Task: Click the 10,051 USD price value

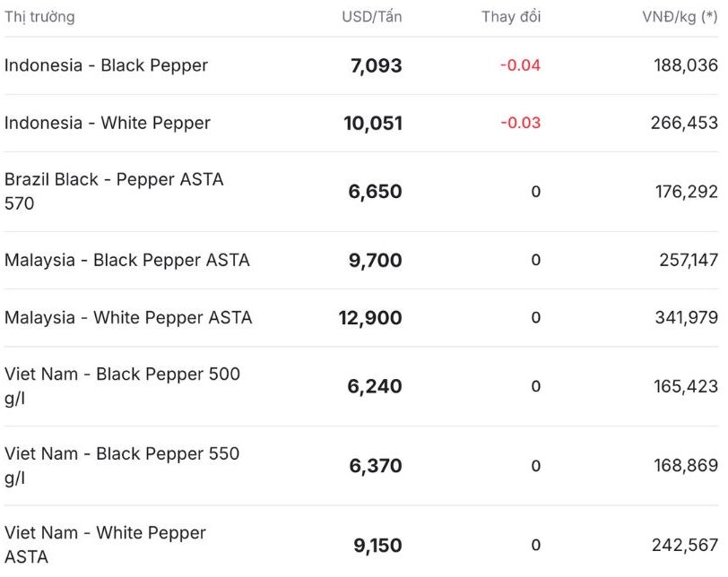Action: click(373, 123)
